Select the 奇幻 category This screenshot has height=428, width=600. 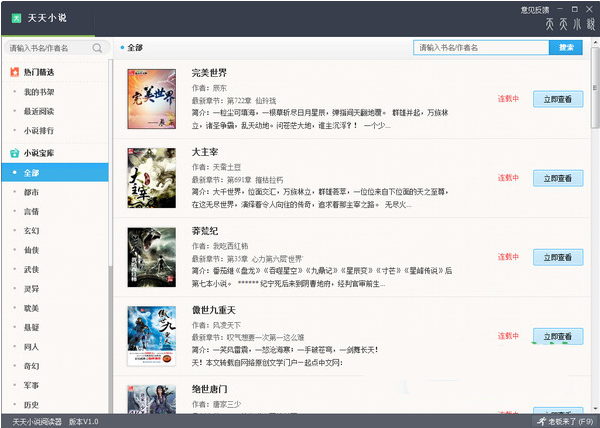(31, 366)
